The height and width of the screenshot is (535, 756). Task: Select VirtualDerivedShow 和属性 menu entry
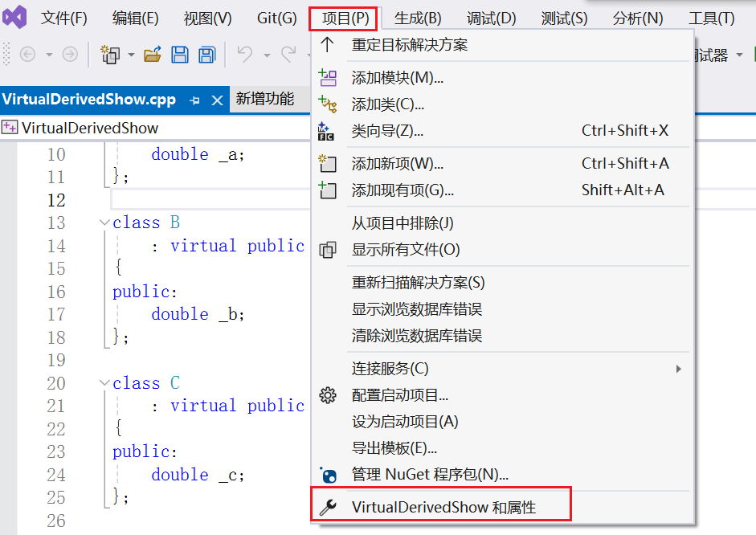pos(443,507)
